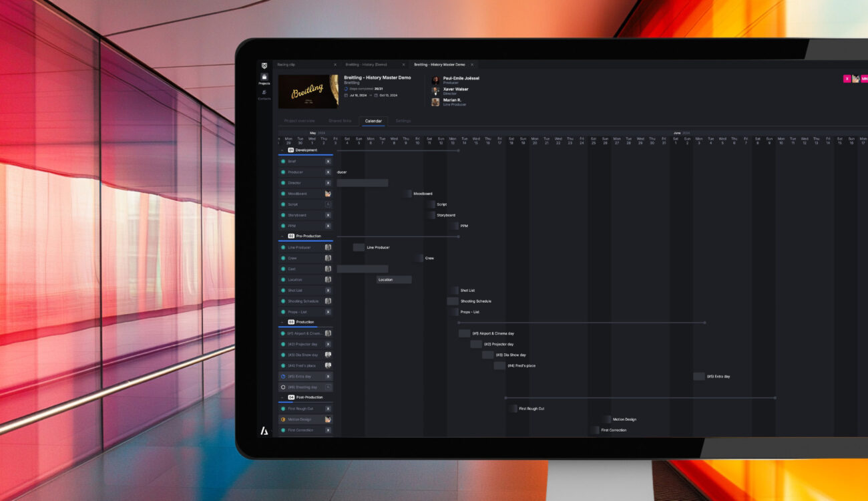Click the pink X user badge top right
Image resolution: width=868 pixels, height=501 pixels.
pyautogui.click(x=847, y=79)
